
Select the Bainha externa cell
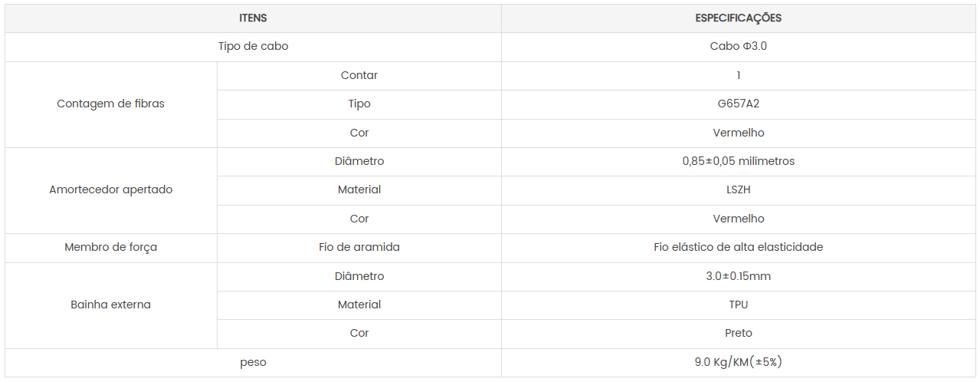tap(110, 305)
